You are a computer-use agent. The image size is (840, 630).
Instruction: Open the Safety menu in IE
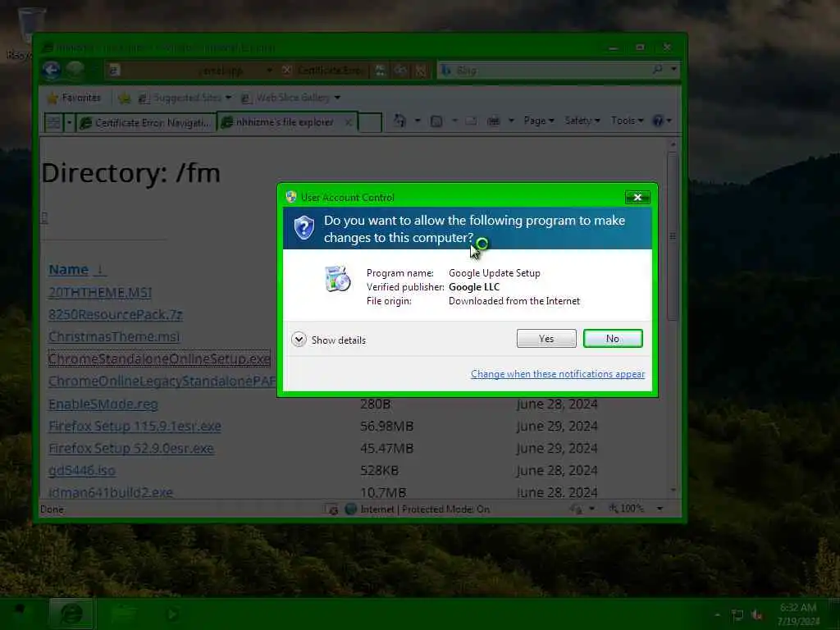pyautogui.click(x=582, y=121)
